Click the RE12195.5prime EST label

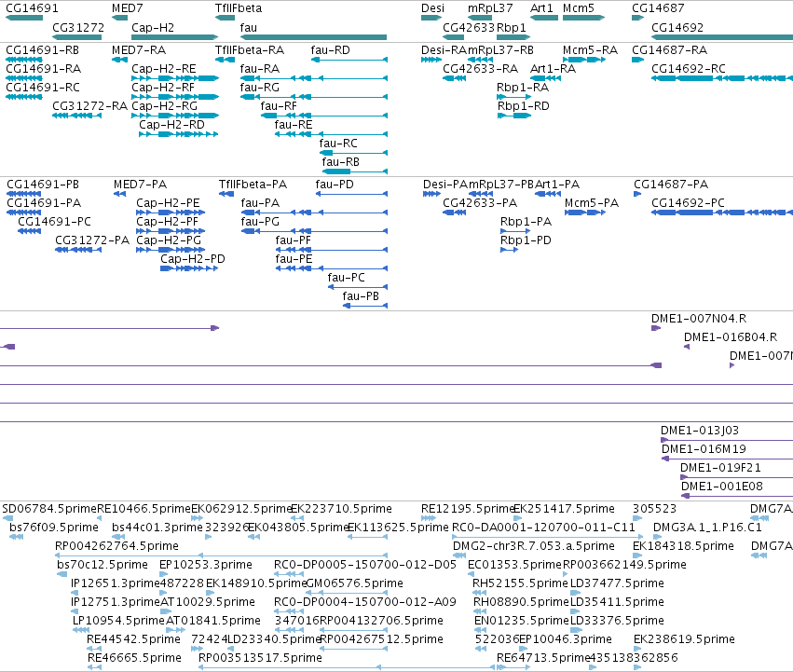(468, 509)
